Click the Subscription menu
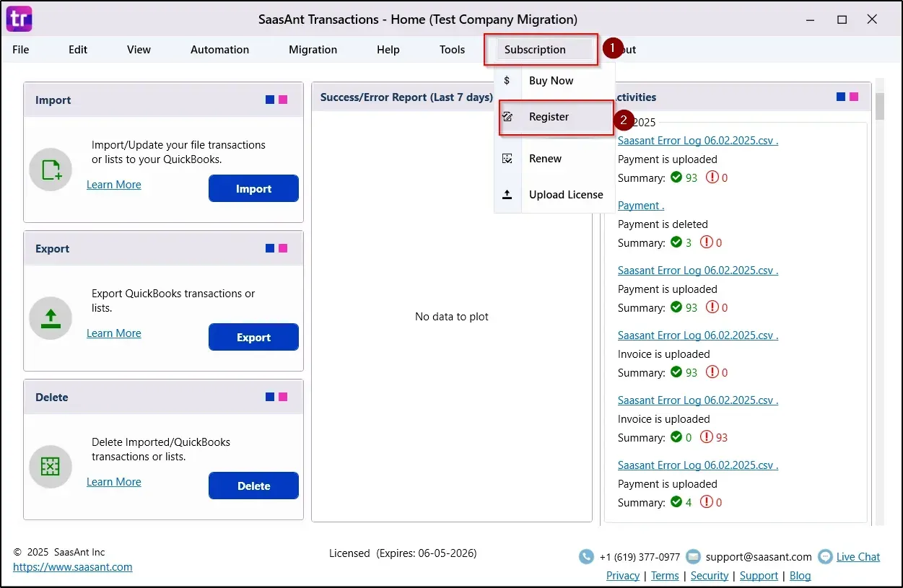 click(535, 50)
